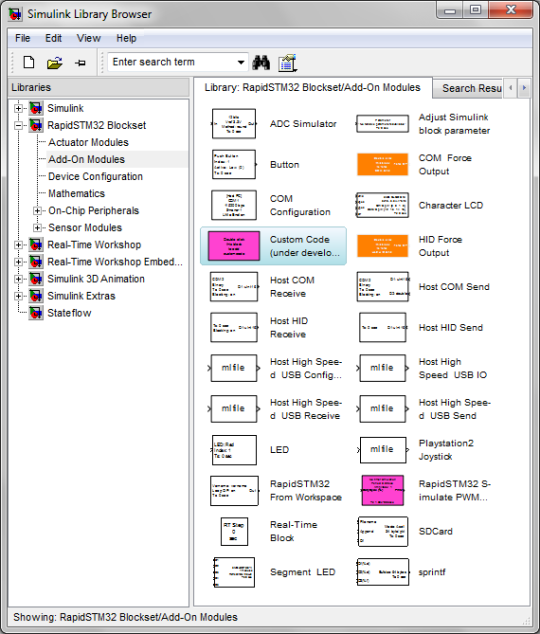The height and width of the screenshot is (634, 540).
Task: Select the Host HID Send block icon
Action: pos(383,328)
